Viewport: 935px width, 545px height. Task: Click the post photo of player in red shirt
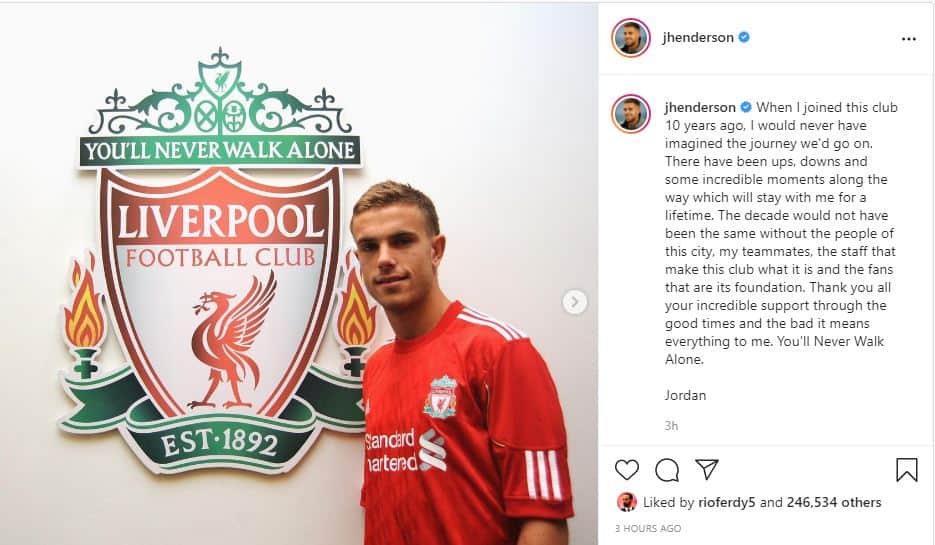299,274
